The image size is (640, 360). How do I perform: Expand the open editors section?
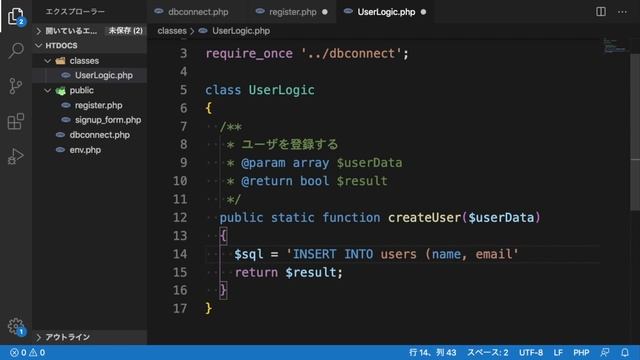(39, 31)
